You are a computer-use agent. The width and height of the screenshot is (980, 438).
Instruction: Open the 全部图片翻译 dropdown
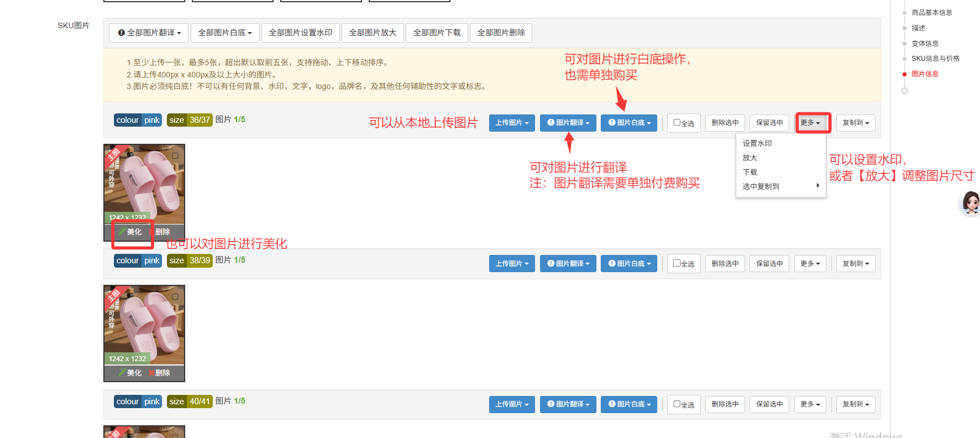149,33
